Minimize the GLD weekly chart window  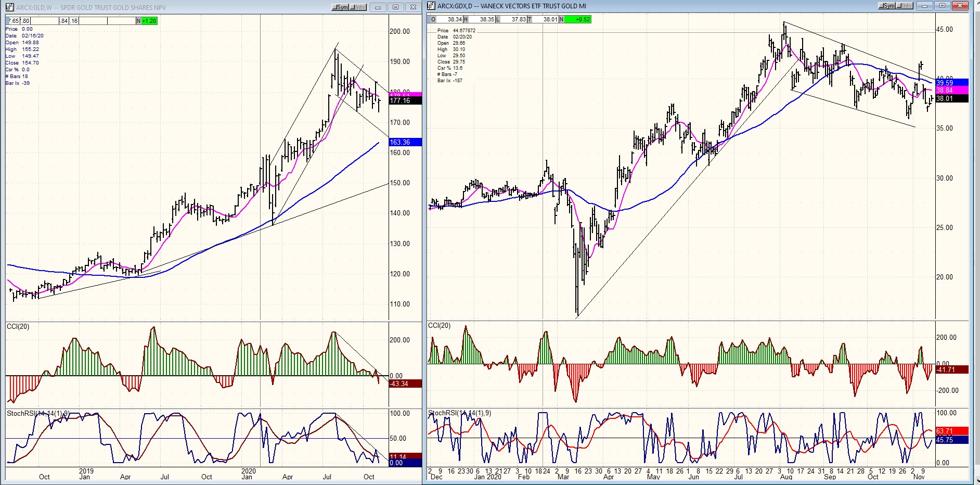point(378,7)
